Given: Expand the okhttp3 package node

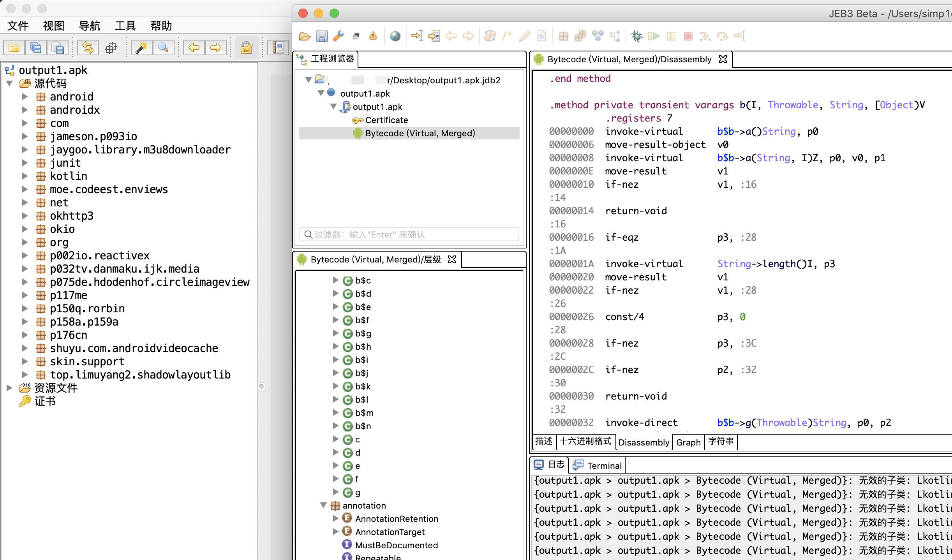Looking at the screenshot, I should 25,216.
